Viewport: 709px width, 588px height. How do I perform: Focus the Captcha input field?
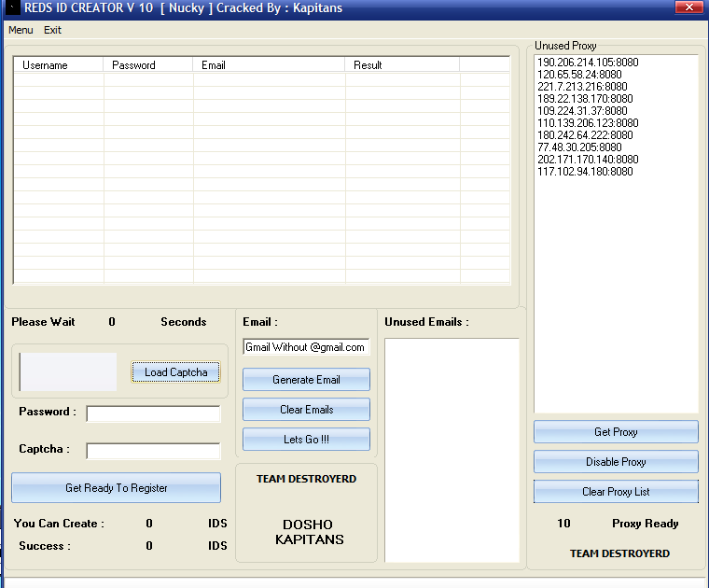click(x=153, y=451)
